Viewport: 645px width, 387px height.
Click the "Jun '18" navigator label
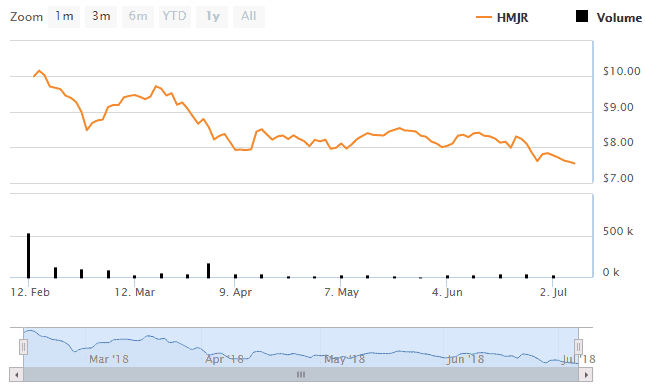click(465, 359)
